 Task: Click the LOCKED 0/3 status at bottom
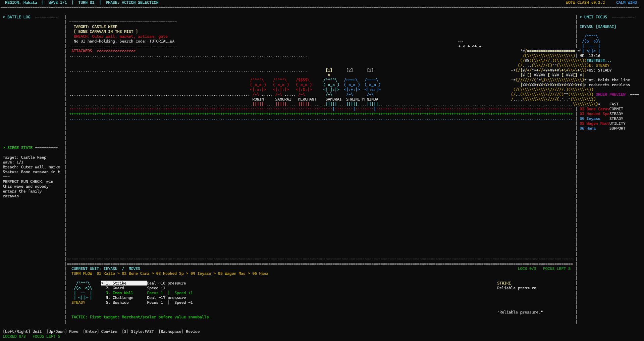14,337
